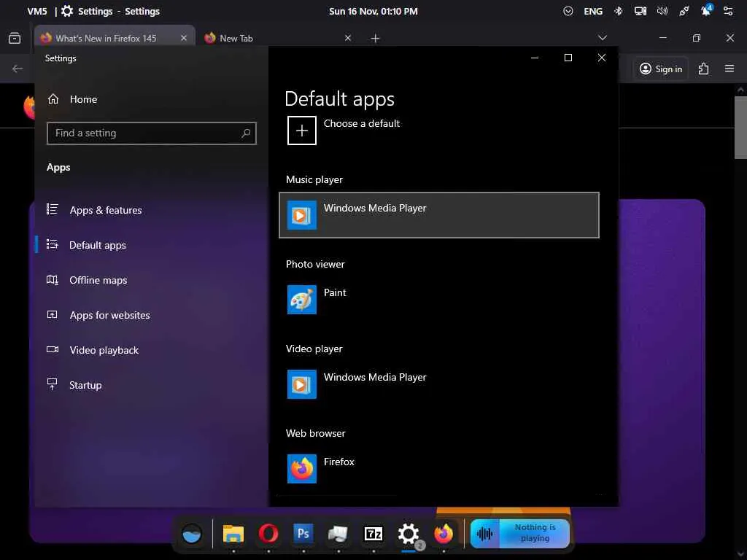Go to Apps for websites
The height and width of the screenshot is (560, 747).
pos(109,315)
